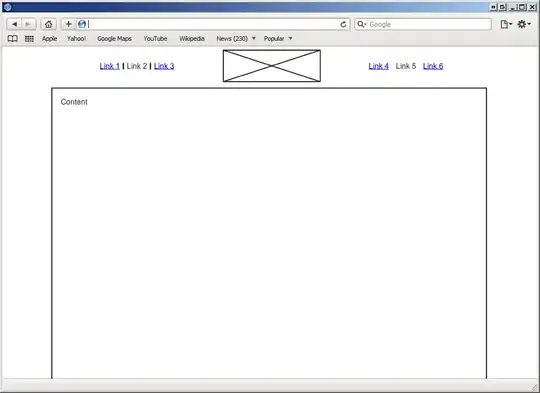The width and height of the screenshot is (540, 393).
Task: Go to the Home page icon
Action: point(49,24)
